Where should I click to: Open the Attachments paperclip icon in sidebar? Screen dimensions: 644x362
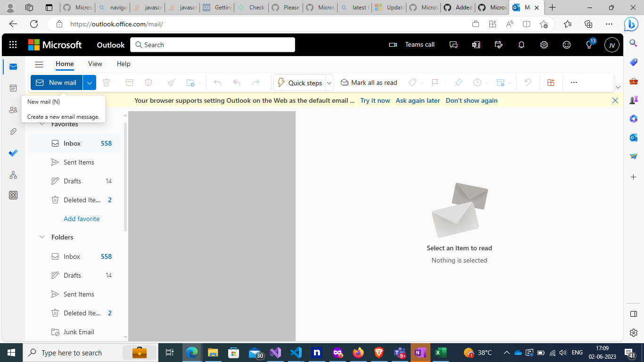point(13,131)
